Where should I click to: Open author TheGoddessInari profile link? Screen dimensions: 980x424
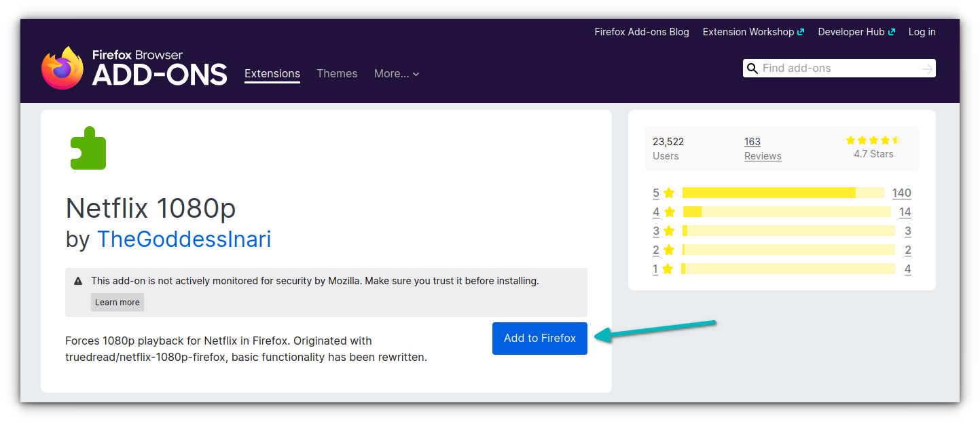click(184, 239)
